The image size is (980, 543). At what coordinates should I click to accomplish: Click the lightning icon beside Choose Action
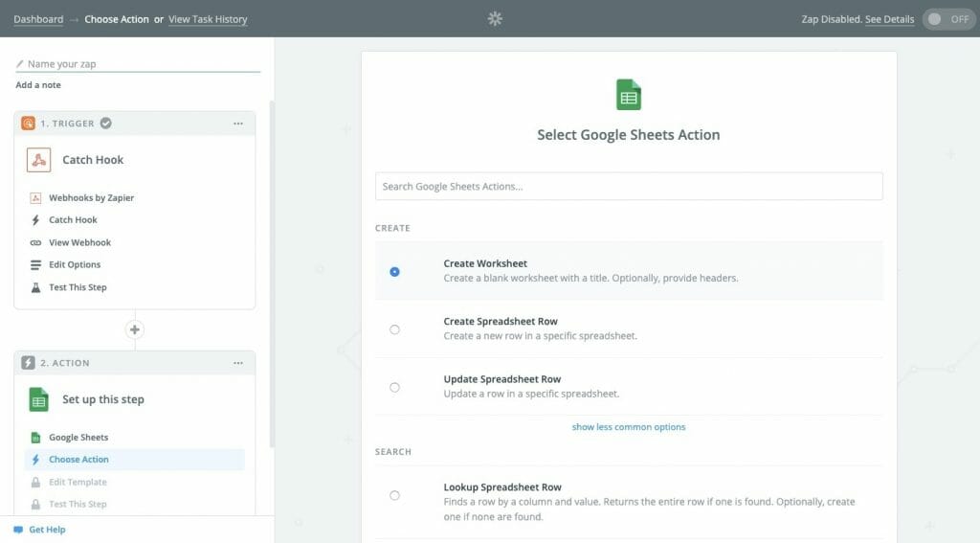pyautogui.click(x=35, y=459)
